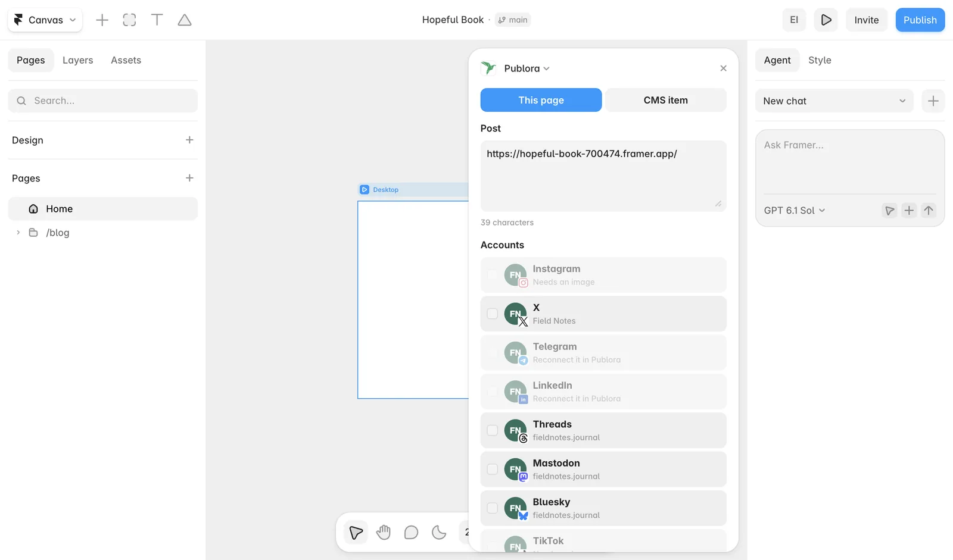Start a new chat with the plus button

click(933, 101)
